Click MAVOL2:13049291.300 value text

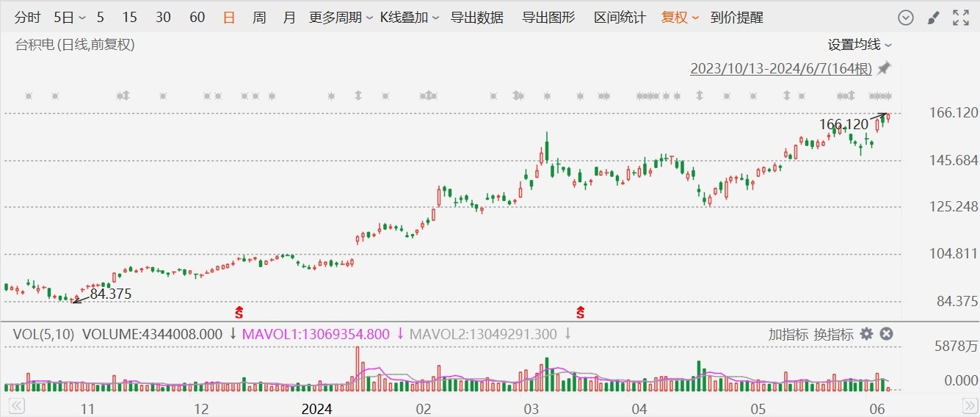483,334
